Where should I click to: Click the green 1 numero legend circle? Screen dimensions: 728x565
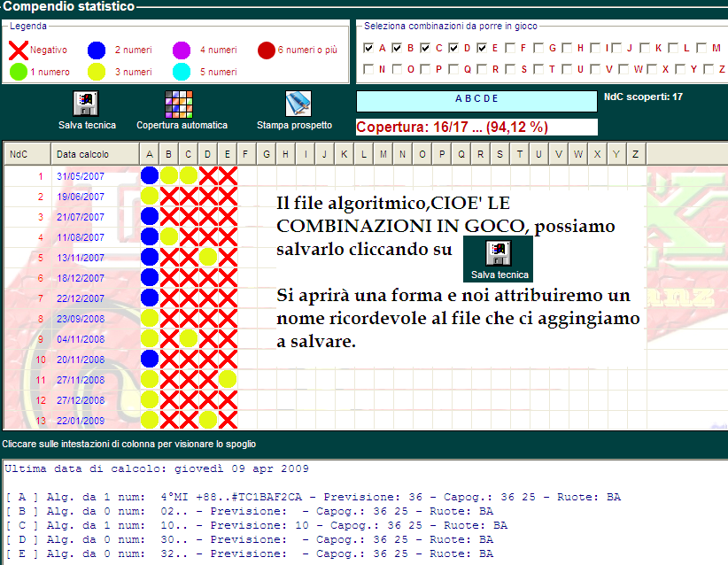click(19, 72)
